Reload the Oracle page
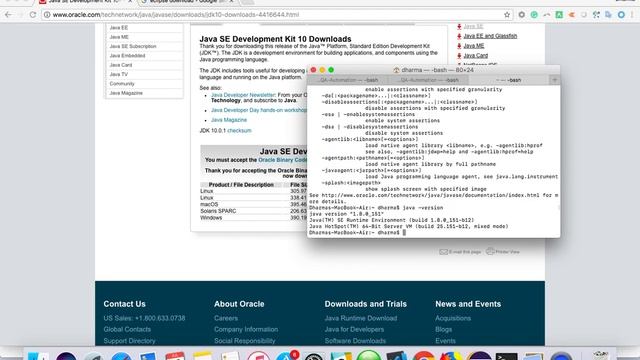The image size is (640, 360). click(33, 15)
